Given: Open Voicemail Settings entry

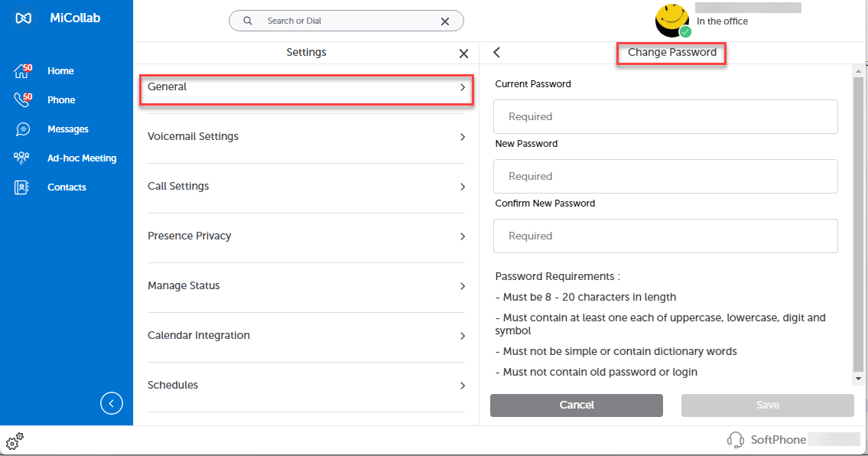Looking at the screenshot, I should tap(306, 138).
